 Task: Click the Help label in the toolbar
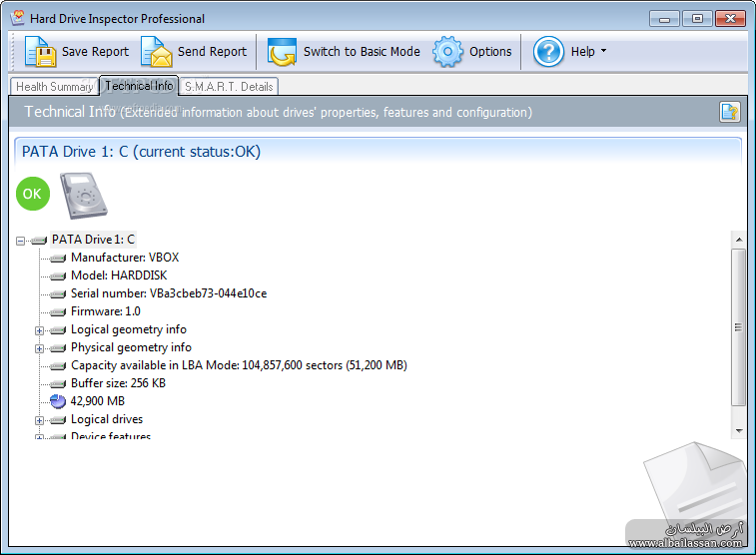(x=582, y=52)
